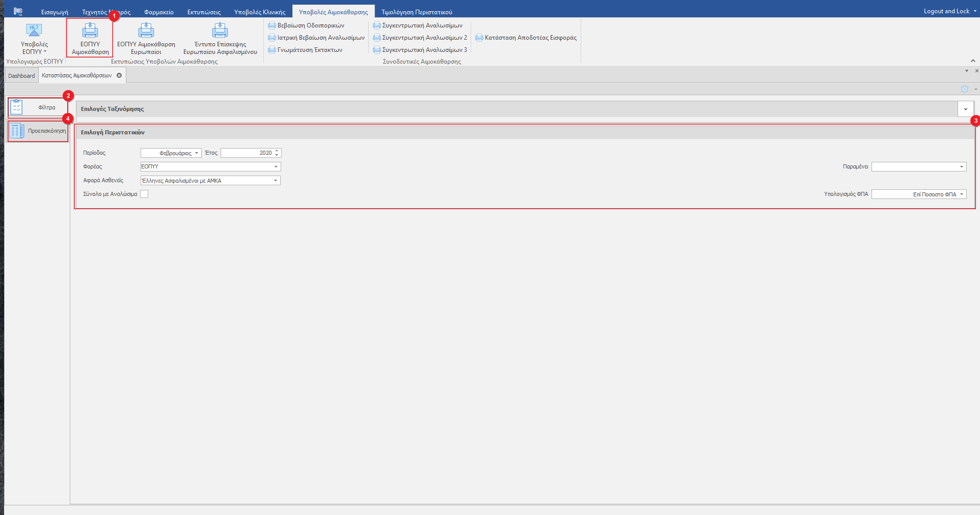Click Βεβαίωση Οδοιπορικών button
Screen dimensions: 980x515
pyautogui.click(x=311, y=25)
